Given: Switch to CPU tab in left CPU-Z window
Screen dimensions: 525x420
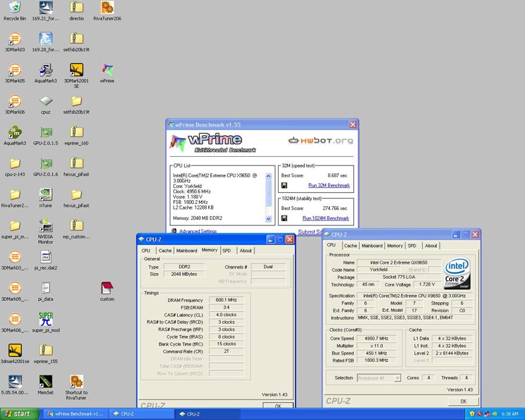Looking at the screenshot, I should click(x=146, y=251).
